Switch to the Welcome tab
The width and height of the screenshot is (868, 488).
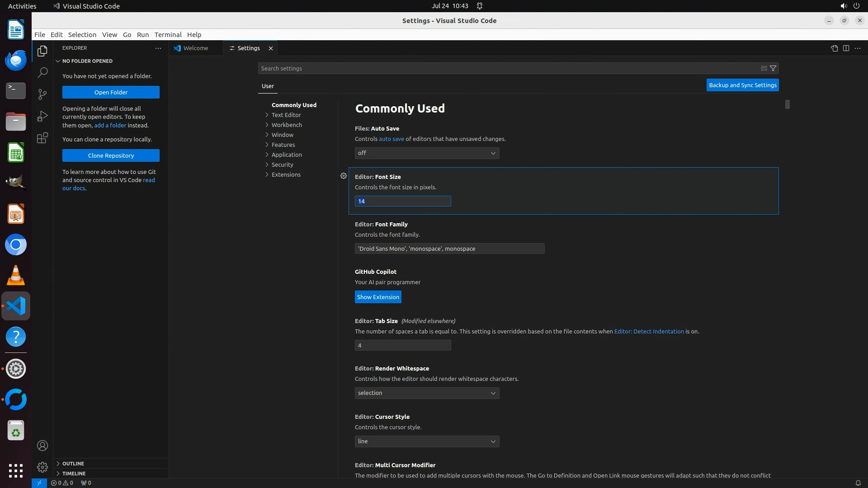(x=195, y=48)
